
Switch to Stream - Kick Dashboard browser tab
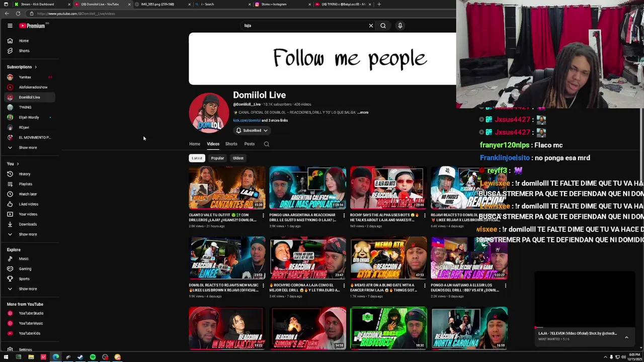click(41, 4)
